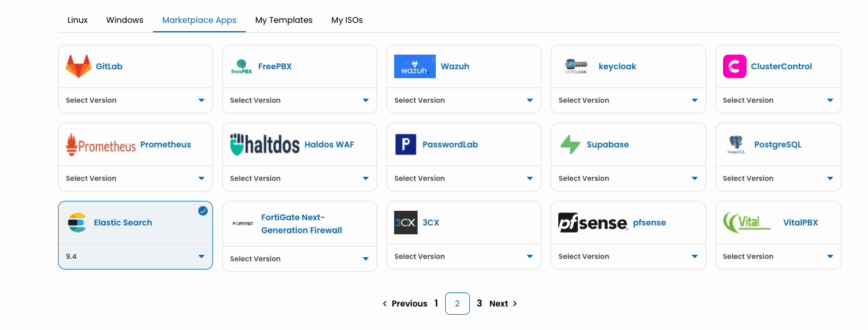The height and width of the screenshot is (330, 868).
Task: Open the My ISOs tab
Action: click(347, 20)
